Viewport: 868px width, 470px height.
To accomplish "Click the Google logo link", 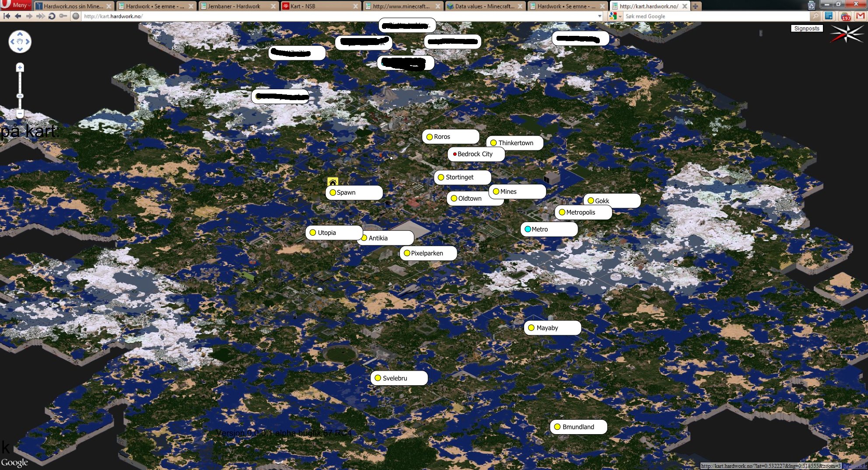I will [x=14, y=462].
